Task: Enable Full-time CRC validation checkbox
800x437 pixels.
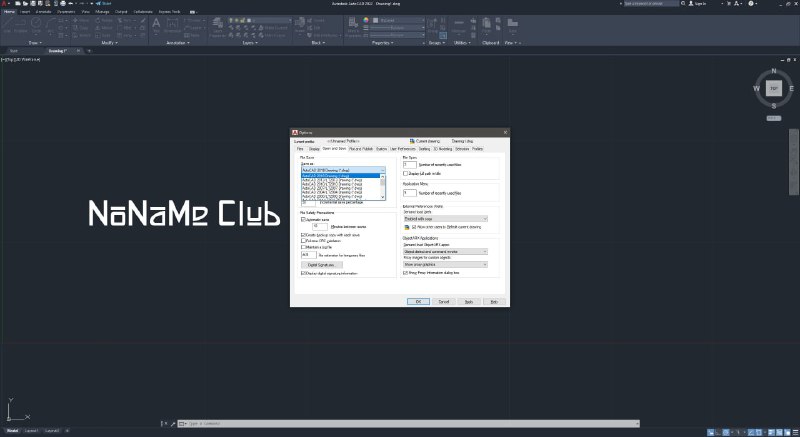Action: (x=304, y=241)
